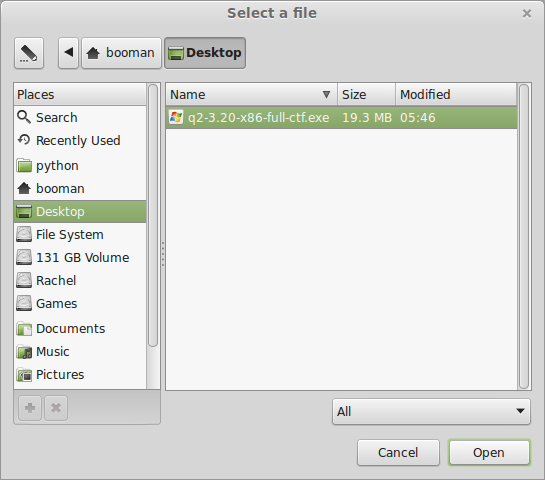Go to the booman home path button
545x480 pixels.
tap(121, 53)
